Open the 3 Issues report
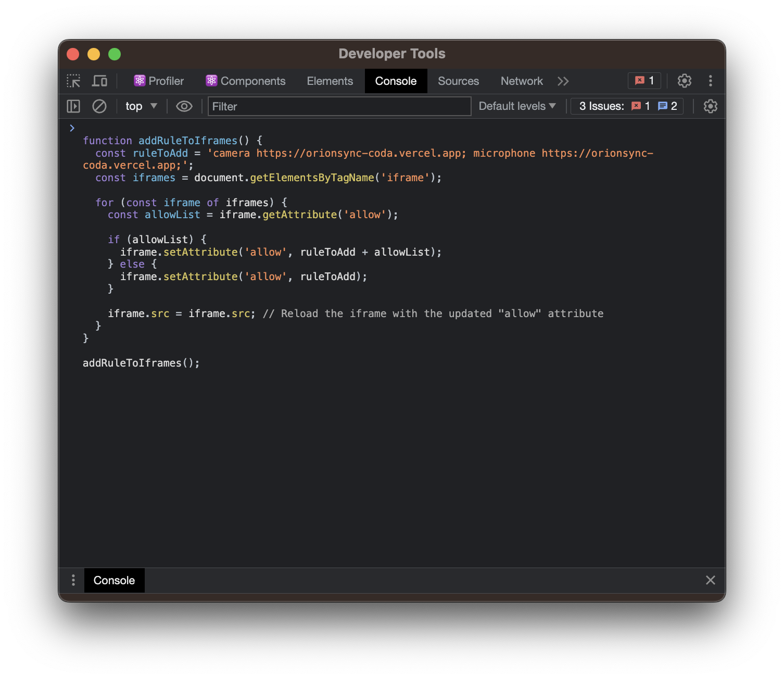This screenshot has height=679, width=784. pos(627,106)
